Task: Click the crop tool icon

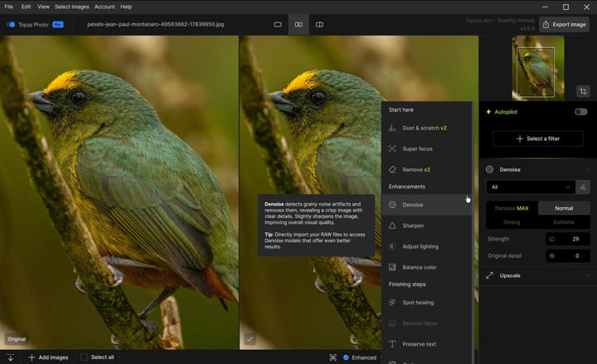Action: pos(583,91)
